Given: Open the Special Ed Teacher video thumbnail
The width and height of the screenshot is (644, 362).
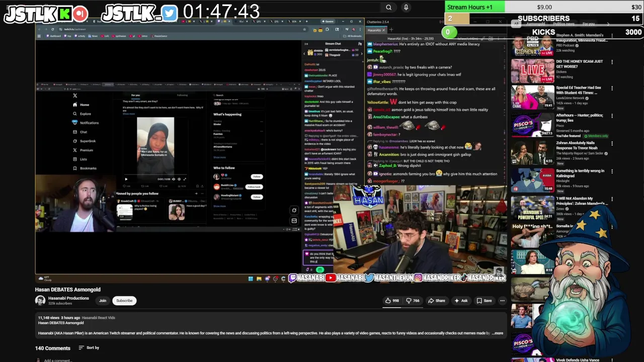Looking at the screenshot, I should (532, 97).
